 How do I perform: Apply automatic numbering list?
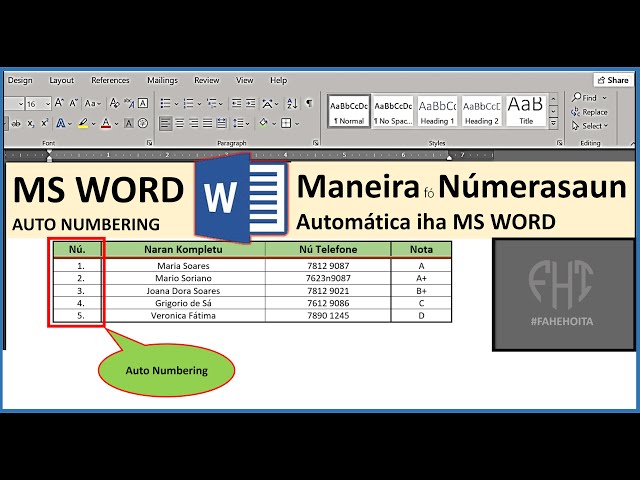[188, 104]
